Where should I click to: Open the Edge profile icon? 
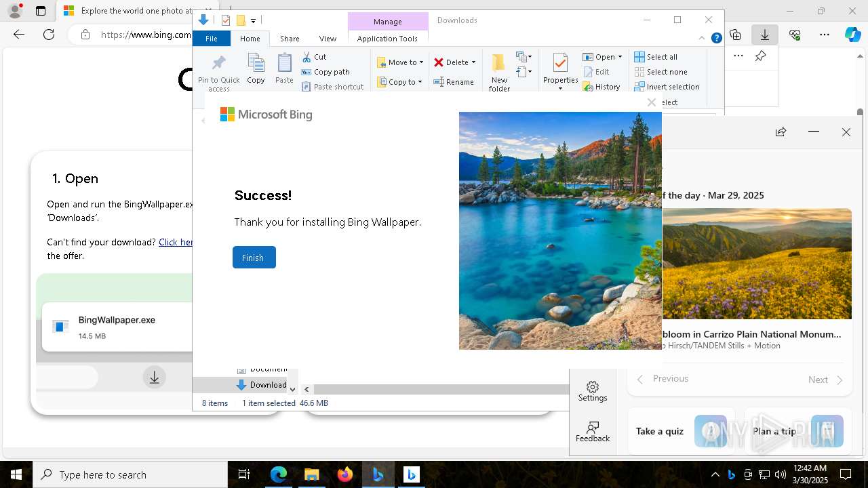(14, 11)
